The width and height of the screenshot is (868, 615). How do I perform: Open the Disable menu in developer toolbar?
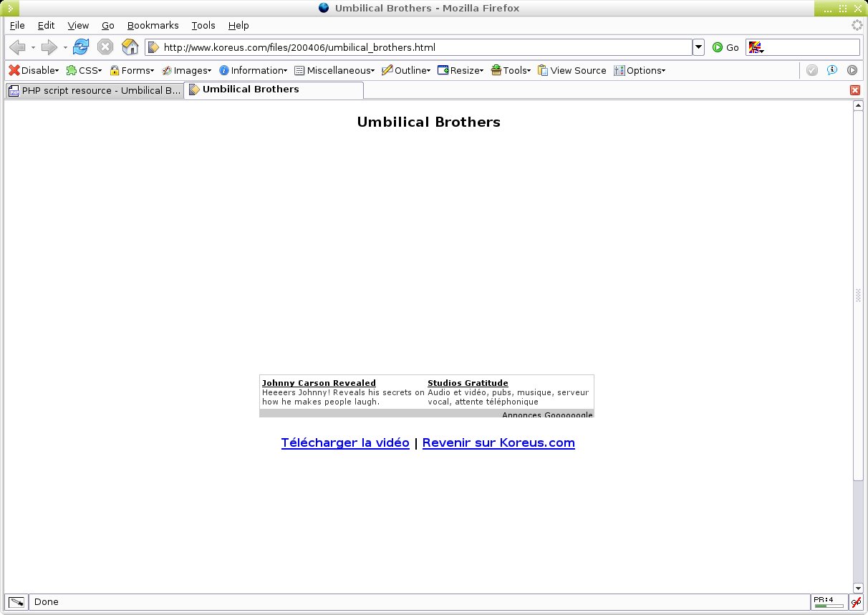click(34, 70)
